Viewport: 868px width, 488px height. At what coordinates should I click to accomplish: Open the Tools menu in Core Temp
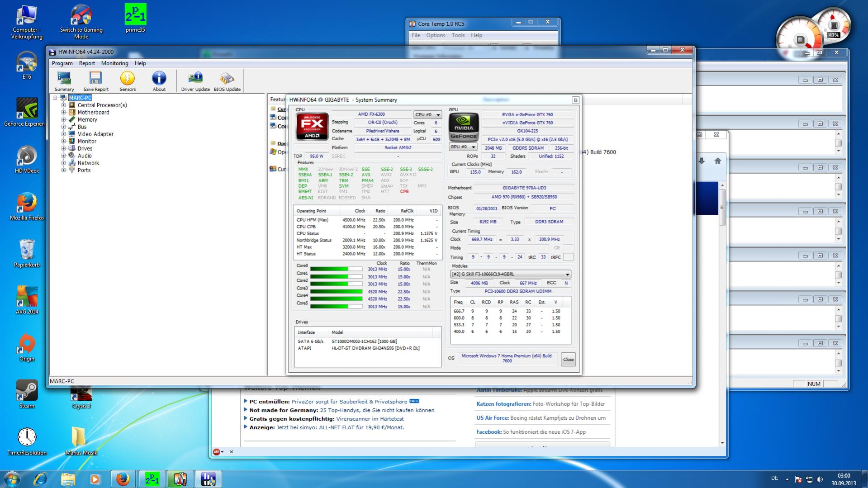[x=458, y=35]
